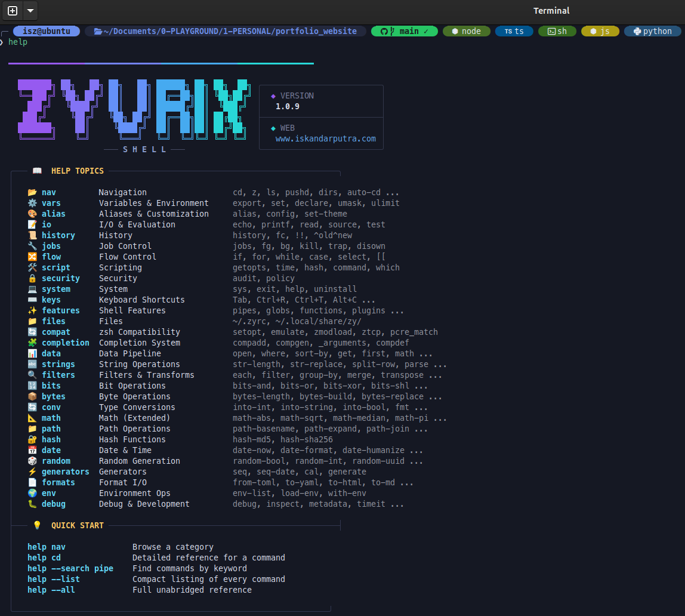Image resolution: width=685 pixels, height=616 pixels.
Task: Click the nav help topic
Action: pos(49,192)
